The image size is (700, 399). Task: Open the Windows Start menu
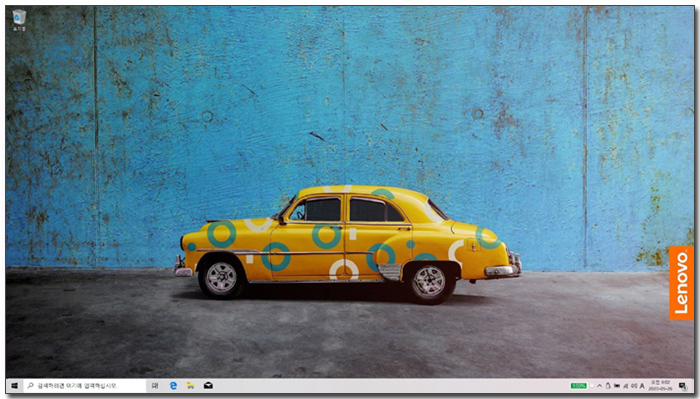point(14,385)
